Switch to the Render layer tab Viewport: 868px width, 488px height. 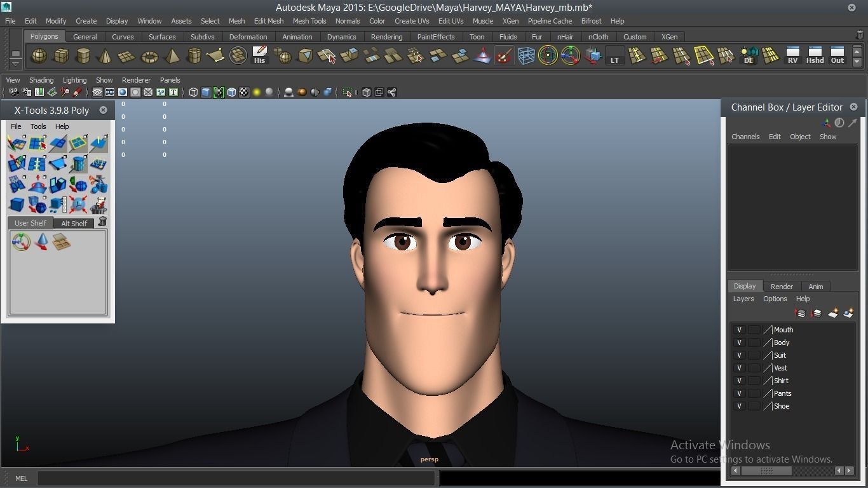pyautogui.click(x=782, y=287)
